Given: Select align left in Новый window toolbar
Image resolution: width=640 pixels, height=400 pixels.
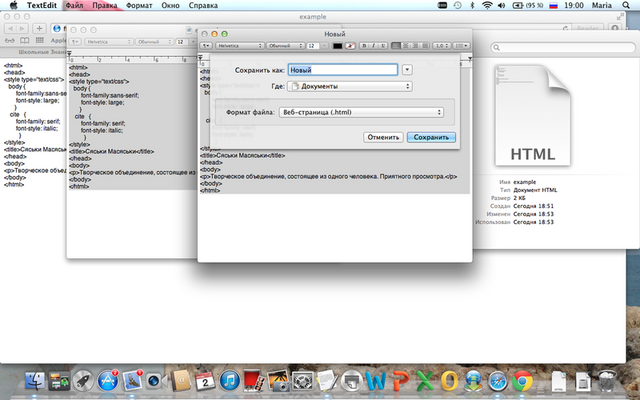Looking at the screenshot, I should (x=396, y=46).
